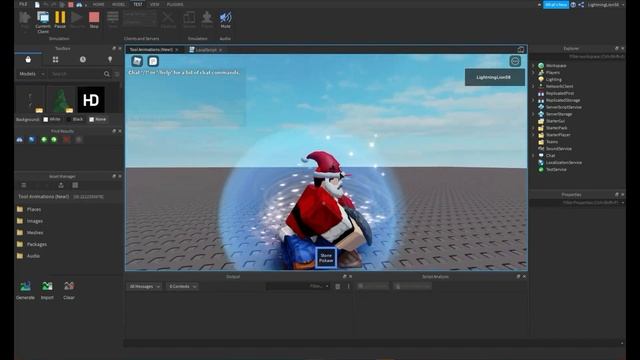Click the LightningLion58 player list entry
Viewport: 640px width, 360px height.
(495, 77)
